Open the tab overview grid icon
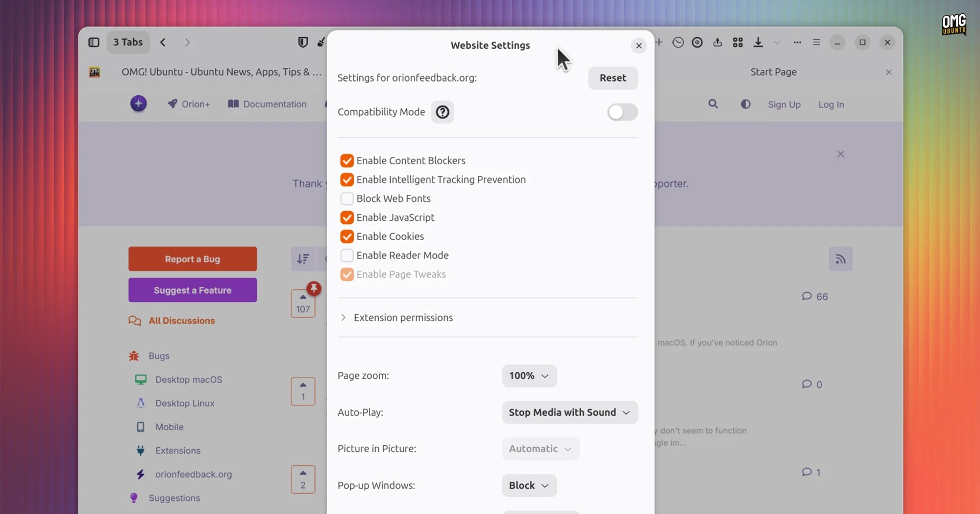Screen dimensions: 980x514 738,42
